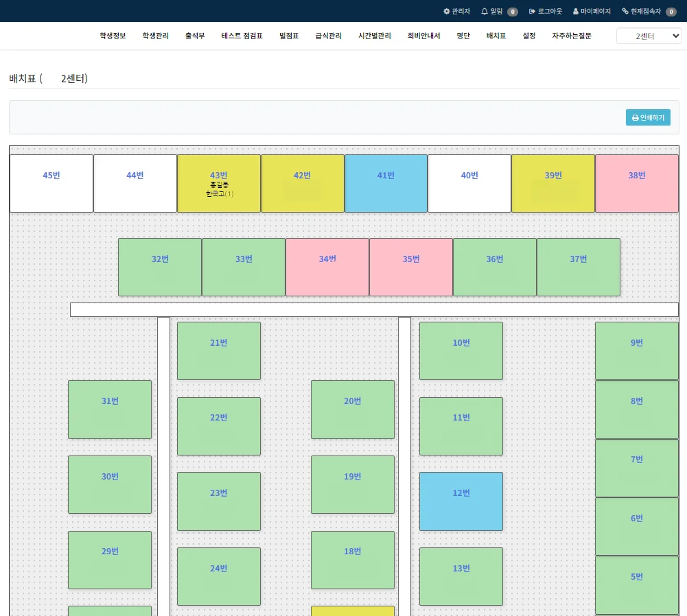The height and width of the screenshot is (616, 687).
Task: Click the 로그아웃 exit icon
Action: click(x=532, y=12)
